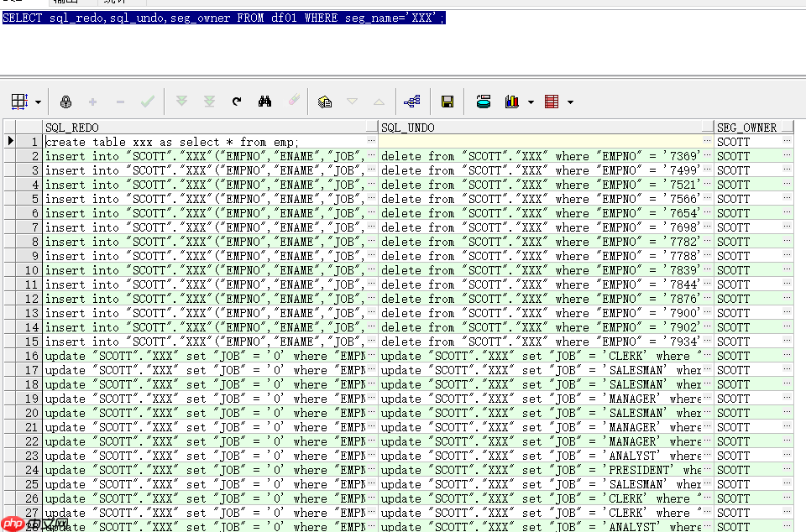Click the delete record minus icon
The width and height of the screenshot is (806, 532).
[x=120, y=102]
